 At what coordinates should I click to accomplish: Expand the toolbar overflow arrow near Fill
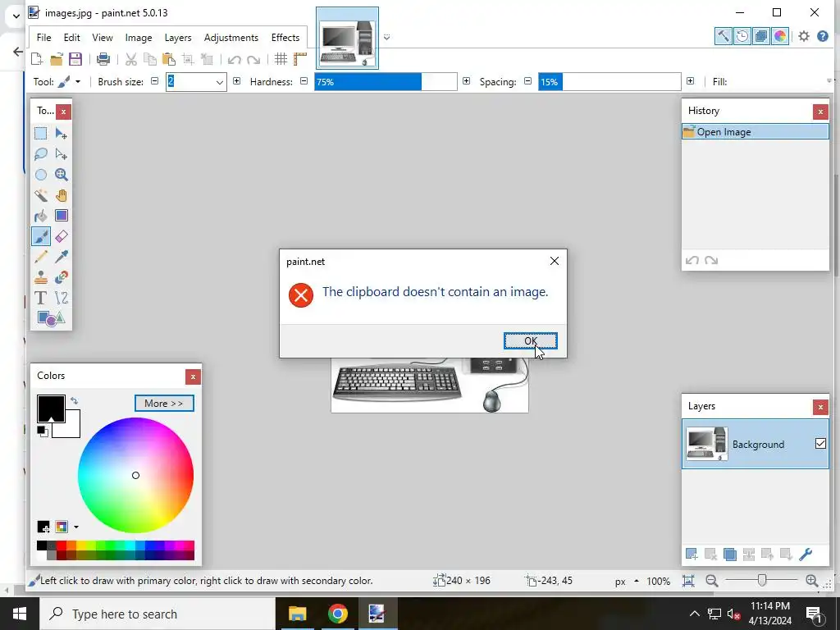(x=829, y=81)
